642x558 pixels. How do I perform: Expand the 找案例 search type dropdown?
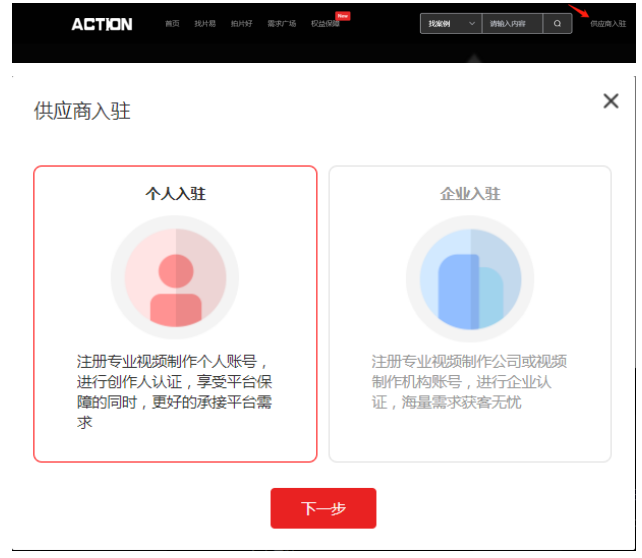pyautogui.click(x=451, y=24)
